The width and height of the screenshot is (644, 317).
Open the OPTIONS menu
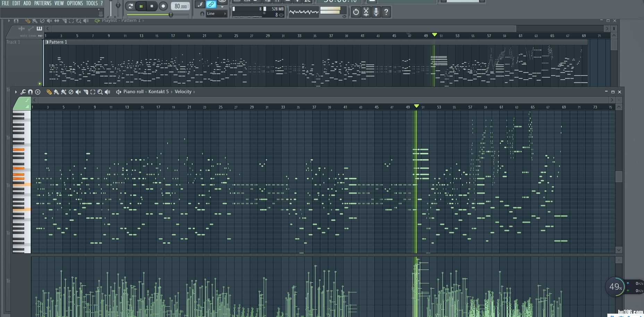coord(75,3)
